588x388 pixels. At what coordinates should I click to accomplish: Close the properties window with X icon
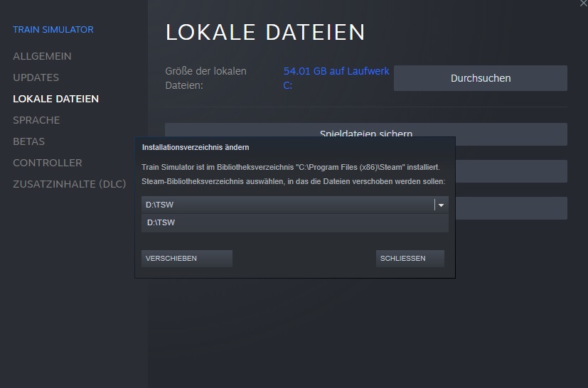[584, 3]
